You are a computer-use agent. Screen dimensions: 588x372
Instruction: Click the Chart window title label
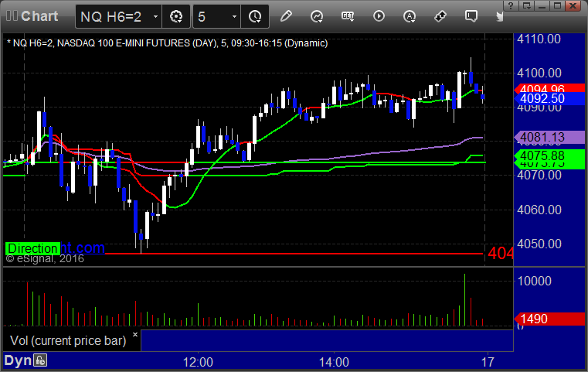point(39,16)
